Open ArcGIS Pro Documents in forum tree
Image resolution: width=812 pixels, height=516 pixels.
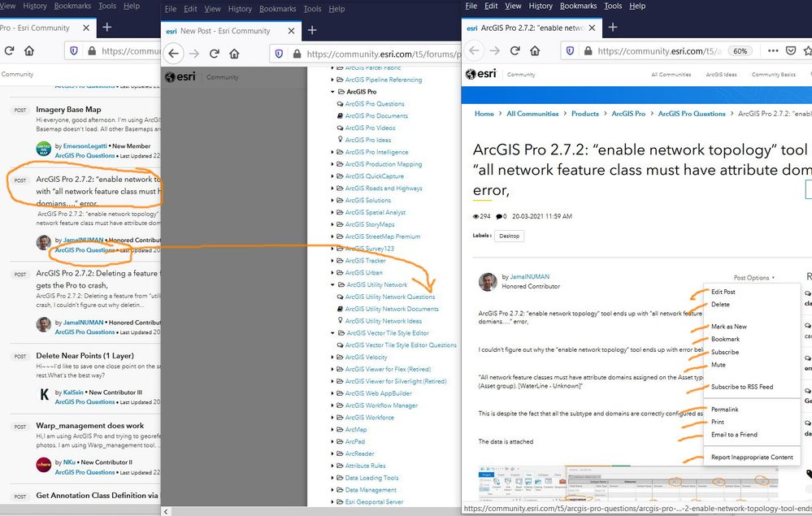376,116
